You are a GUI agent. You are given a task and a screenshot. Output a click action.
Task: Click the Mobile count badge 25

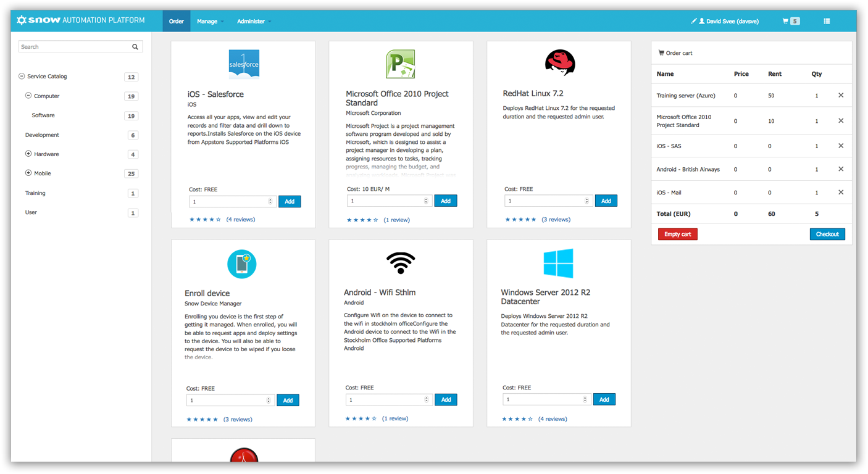(131, 174)
